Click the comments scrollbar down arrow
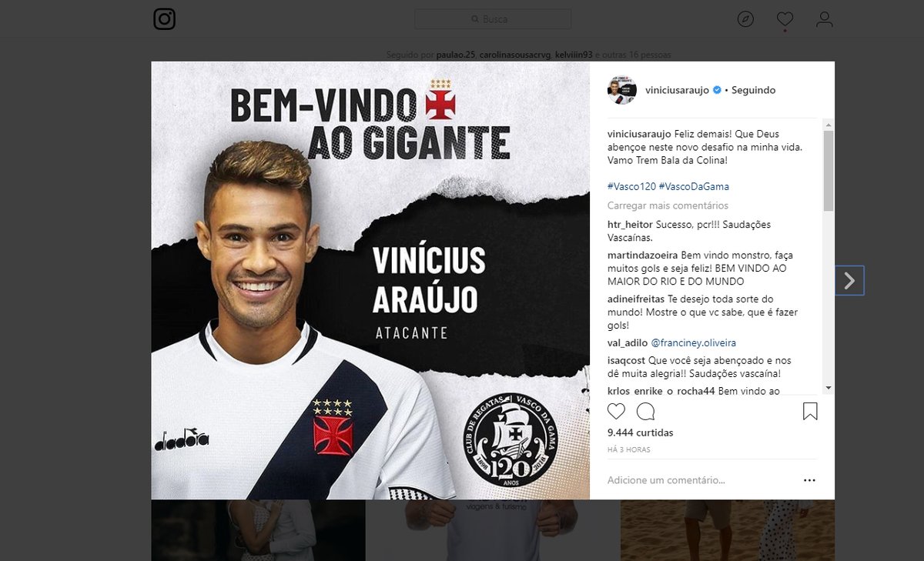This screenshot has height=561, width=924. click(x=829, y=388)
